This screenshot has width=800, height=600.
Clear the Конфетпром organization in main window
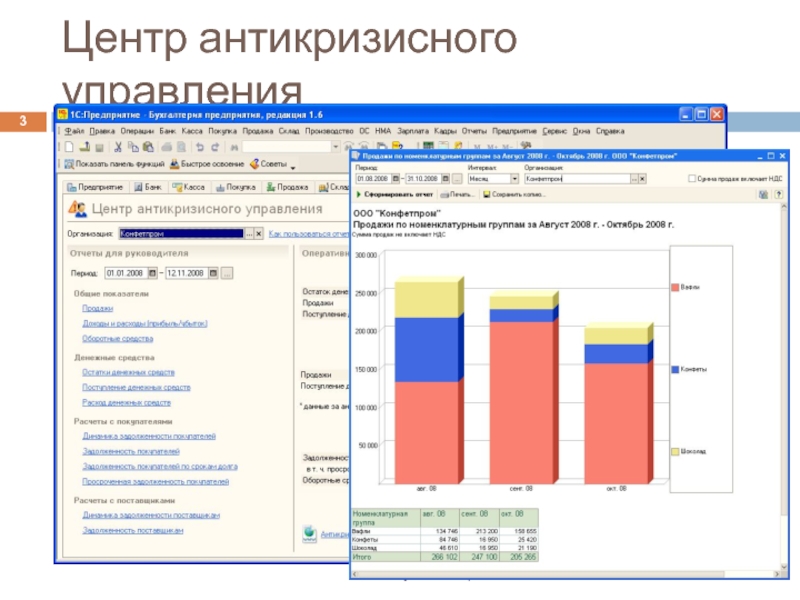(x=259, y=234)
